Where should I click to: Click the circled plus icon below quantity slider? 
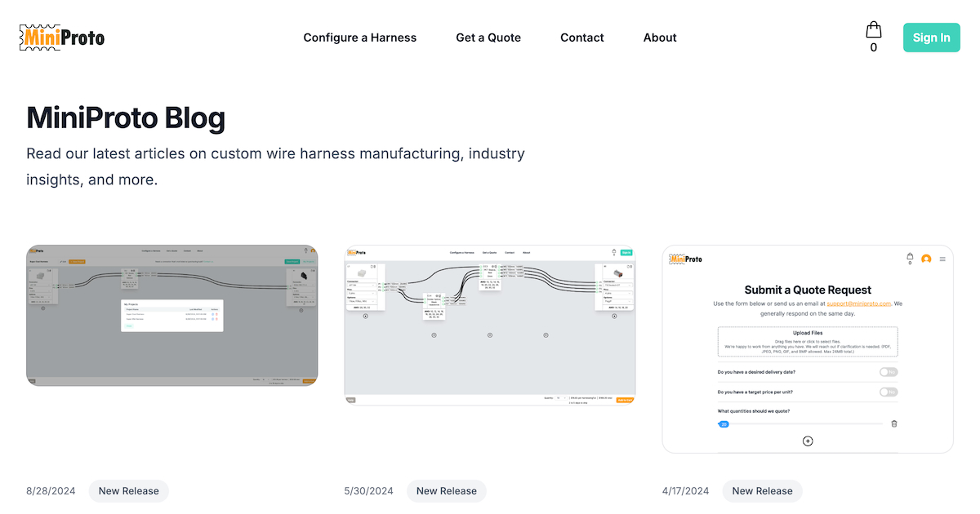point(808,441)
